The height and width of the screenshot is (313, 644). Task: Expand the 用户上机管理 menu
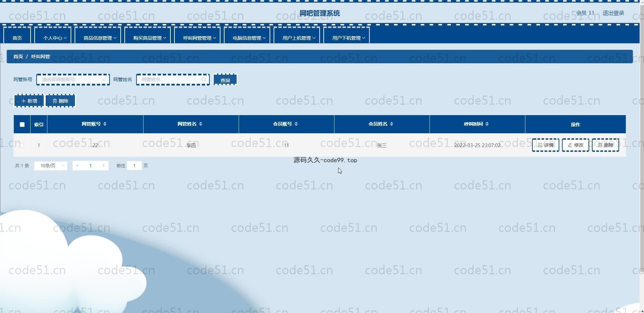[297, 36]
